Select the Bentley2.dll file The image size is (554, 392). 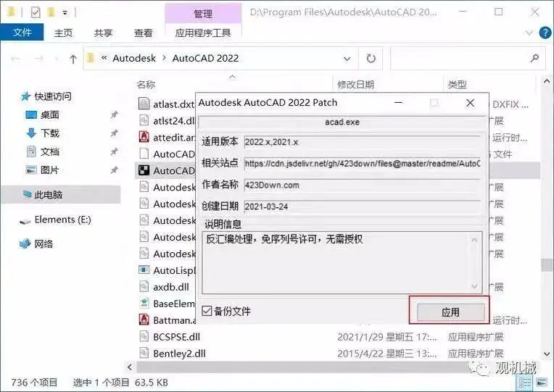[180, 354]
